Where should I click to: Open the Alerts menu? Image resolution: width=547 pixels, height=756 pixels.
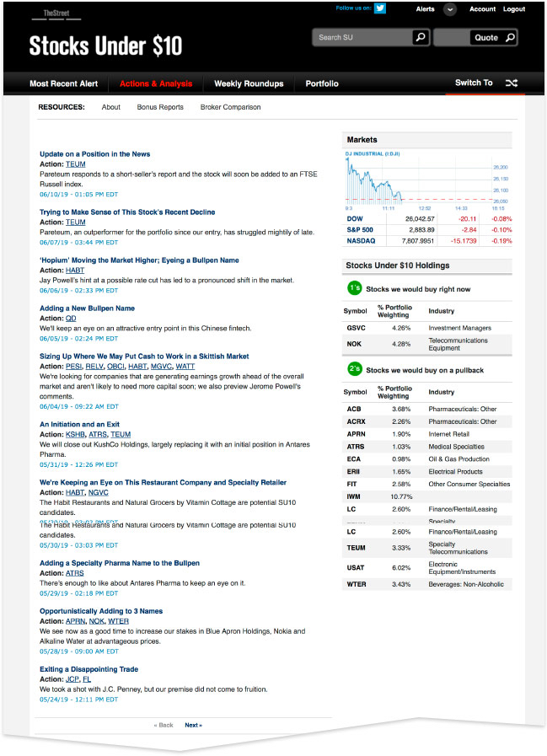(x=425, y=9)
